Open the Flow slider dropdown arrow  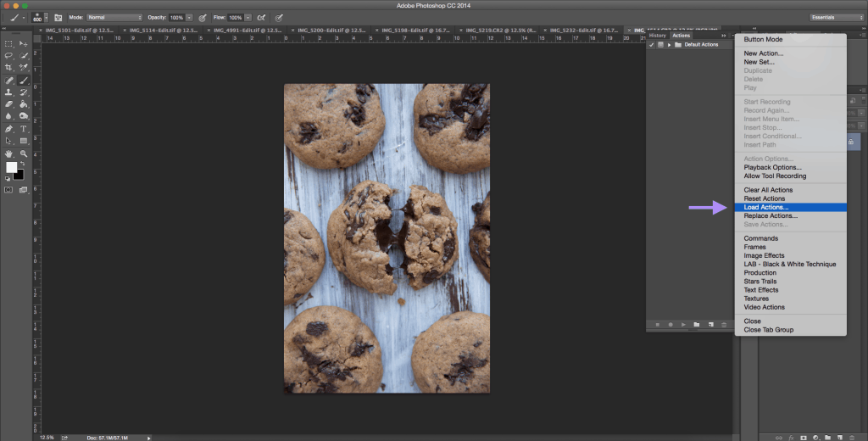(248, 18)
